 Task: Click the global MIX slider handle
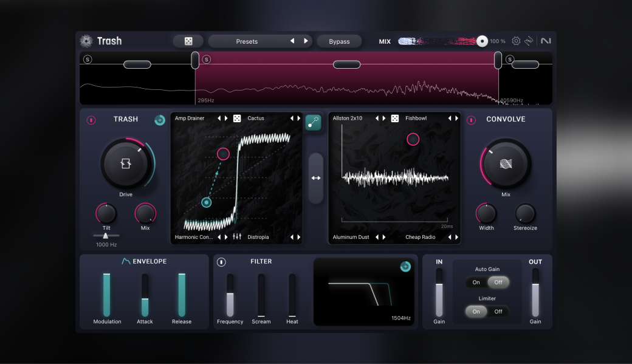coord(482,41)
